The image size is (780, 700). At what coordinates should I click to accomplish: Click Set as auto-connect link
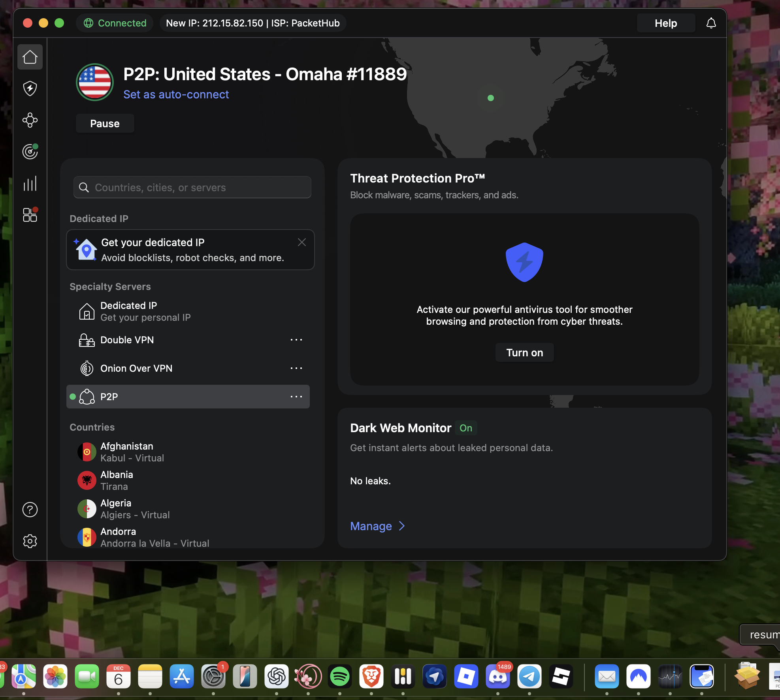tap(176, 94)
